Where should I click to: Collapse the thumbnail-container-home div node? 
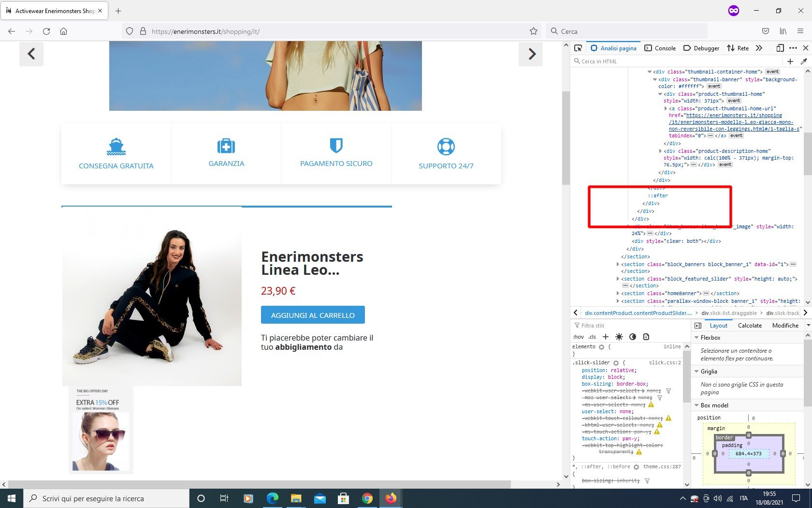650,72
